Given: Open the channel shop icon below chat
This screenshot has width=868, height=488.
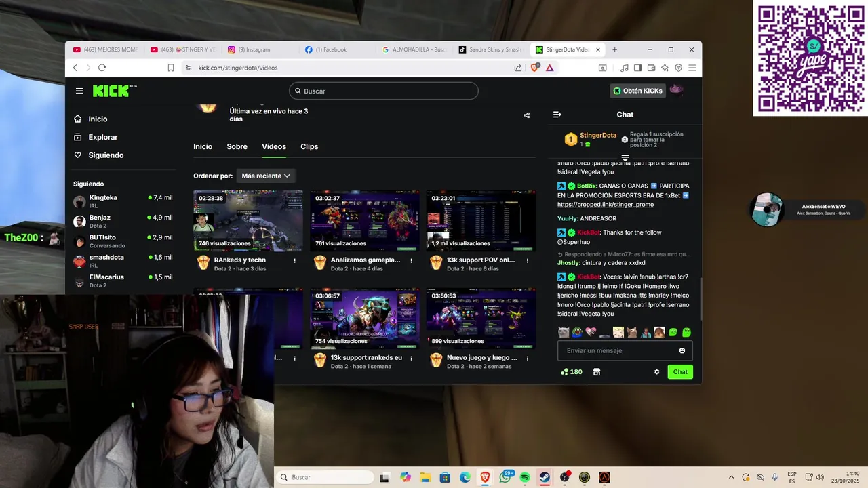Looking at the screenshot, I should [597, 372].
